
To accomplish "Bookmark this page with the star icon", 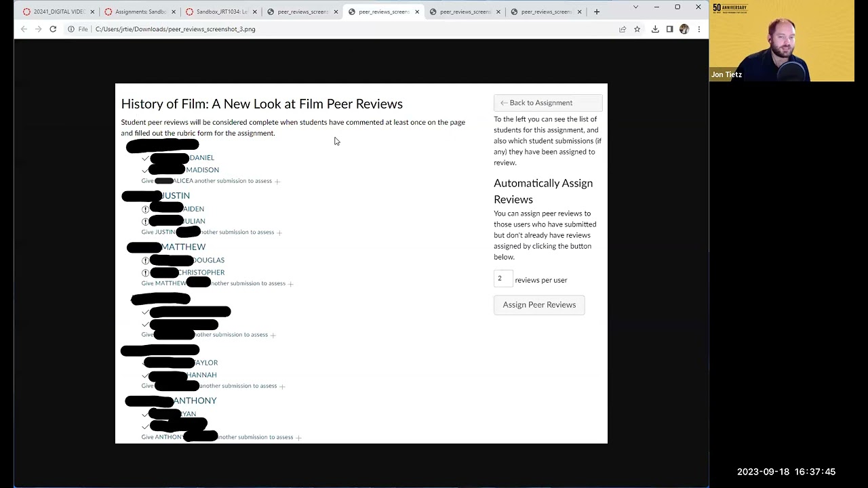I will [x=637, y=29].
